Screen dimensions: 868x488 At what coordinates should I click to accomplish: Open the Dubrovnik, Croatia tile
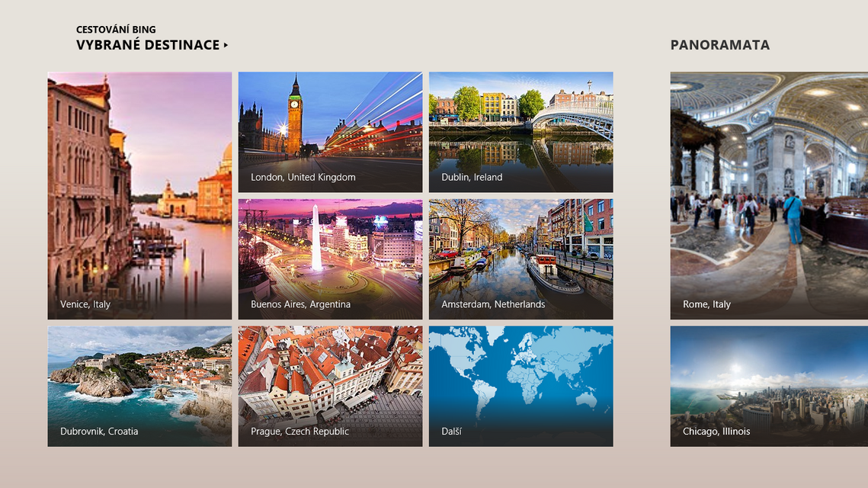pos(139,386)
